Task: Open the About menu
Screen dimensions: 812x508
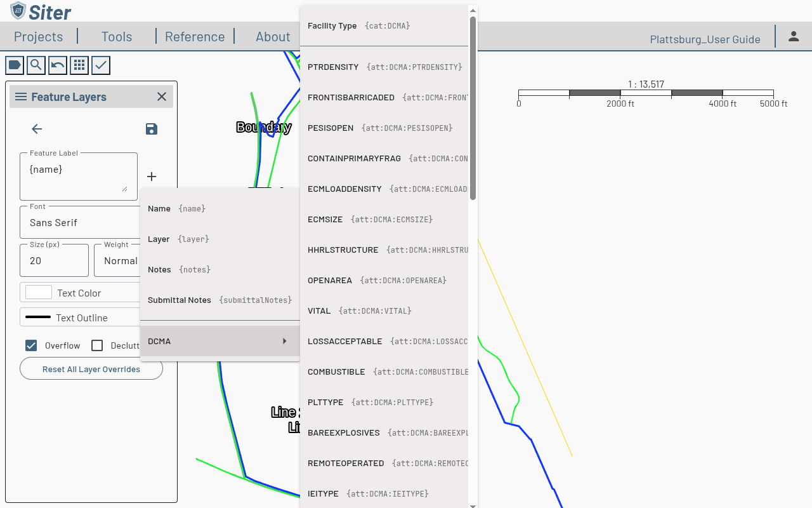Action: [x=273, y=36]
